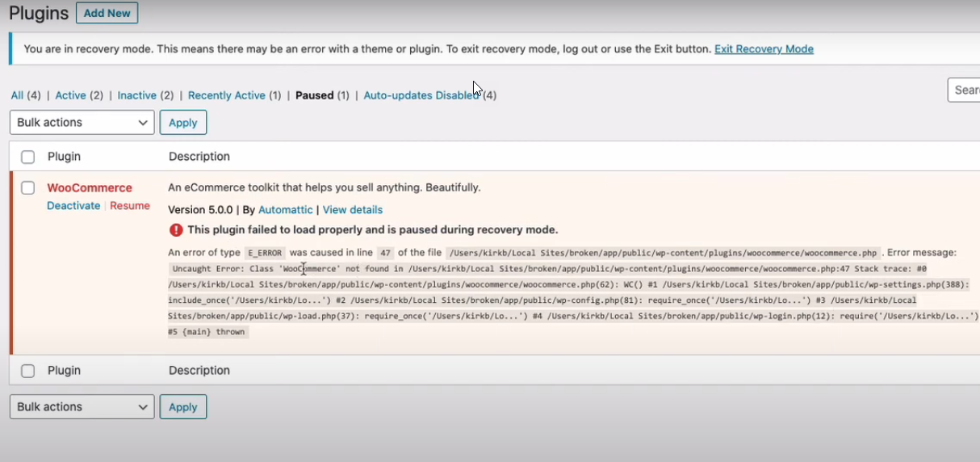Screen dimensions: 980x462
Task: Click the Description column header at top
Action: pyautogui.click(x=199, y=157)
